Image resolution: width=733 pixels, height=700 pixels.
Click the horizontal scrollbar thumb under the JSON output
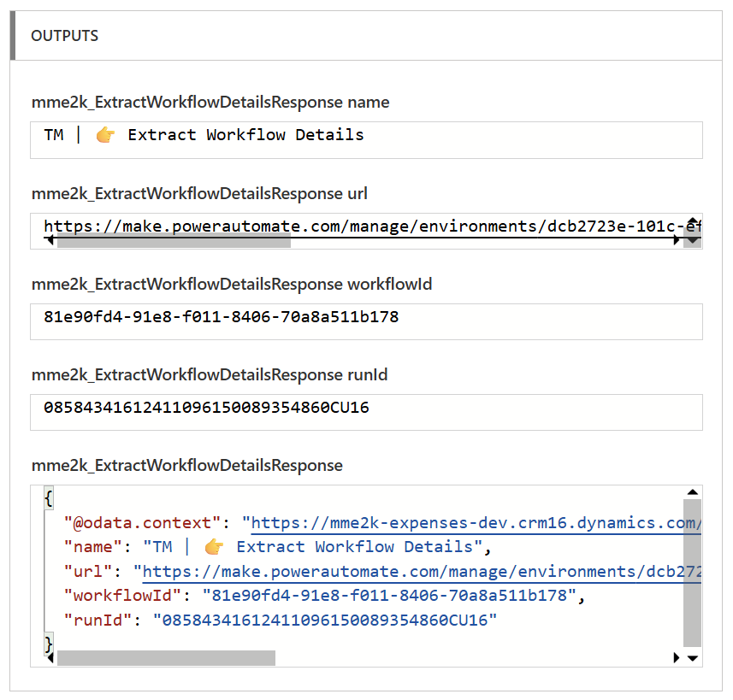point(166,658)
